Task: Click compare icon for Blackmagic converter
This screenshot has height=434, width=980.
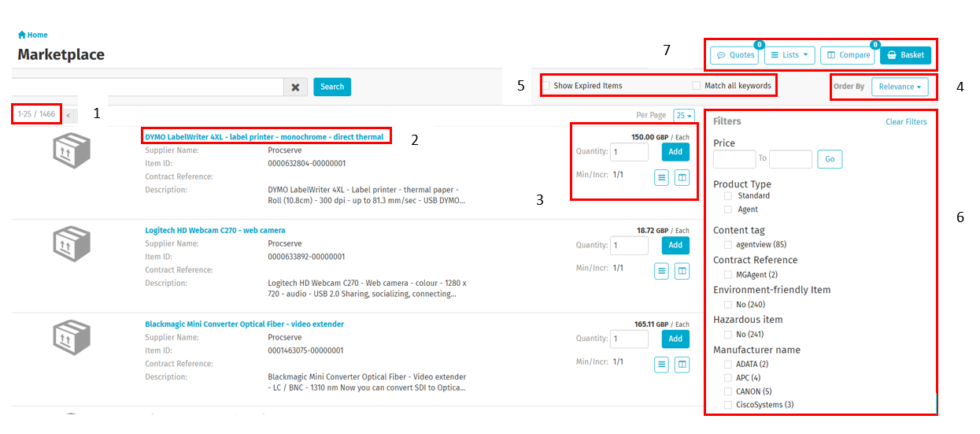Action: pos(682,364)
